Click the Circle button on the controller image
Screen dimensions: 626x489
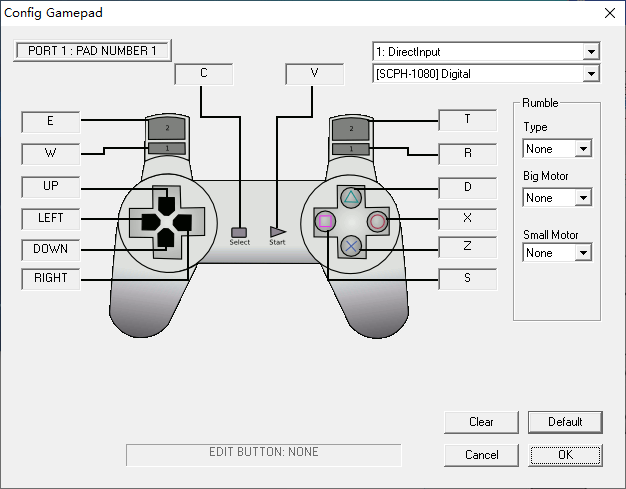pyautogui.click(x=377, y=222)
